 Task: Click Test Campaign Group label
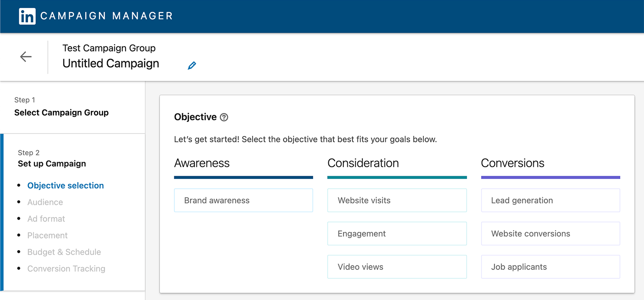click(109, 48)
